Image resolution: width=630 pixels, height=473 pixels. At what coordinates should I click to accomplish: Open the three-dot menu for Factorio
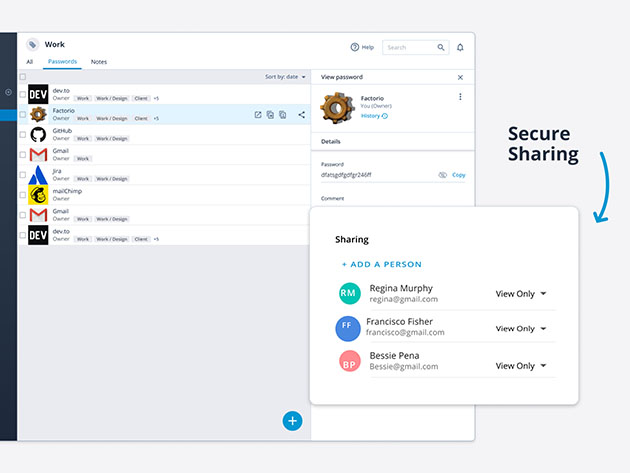pyautogui.click(x=460, y=97)
